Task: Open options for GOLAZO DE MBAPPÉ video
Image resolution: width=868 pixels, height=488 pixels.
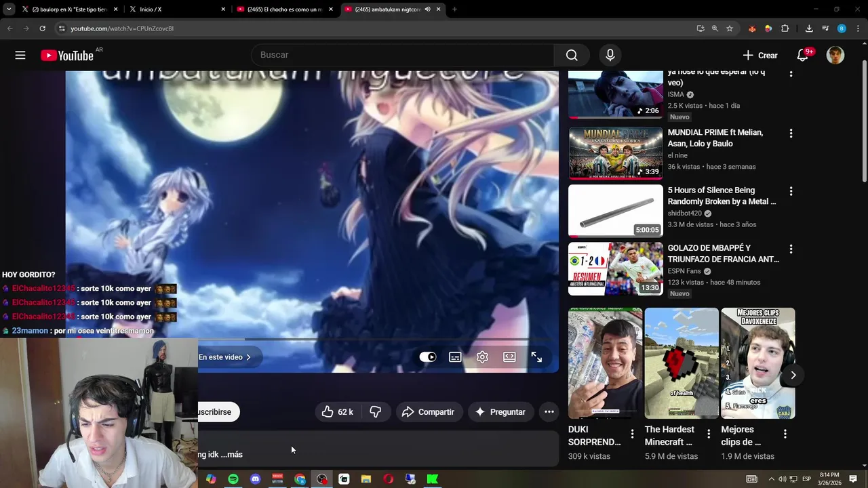Action: point(791,249)
